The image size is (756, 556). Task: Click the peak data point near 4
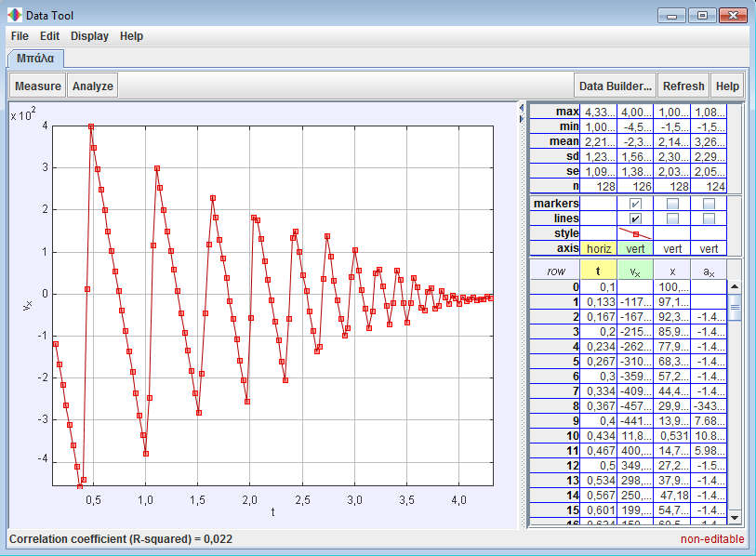[90, 126]
